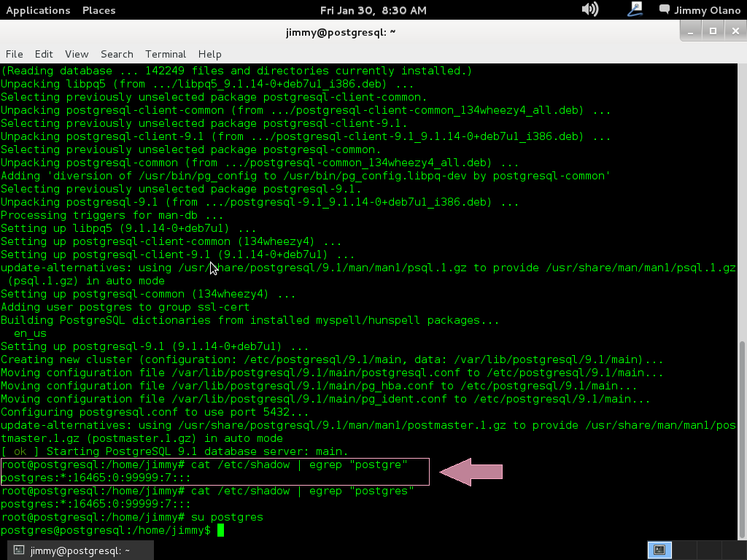
Task: Open the Edit menu
Action: tap(44, 54)
